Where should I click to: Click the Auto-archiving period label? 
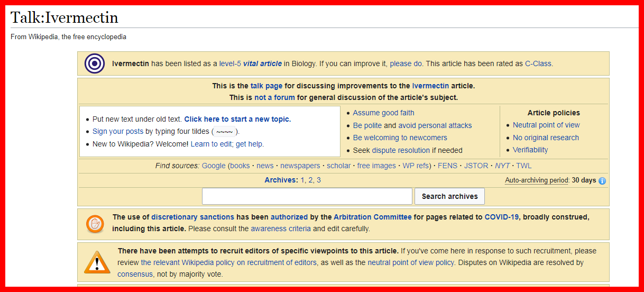[537, 180]
